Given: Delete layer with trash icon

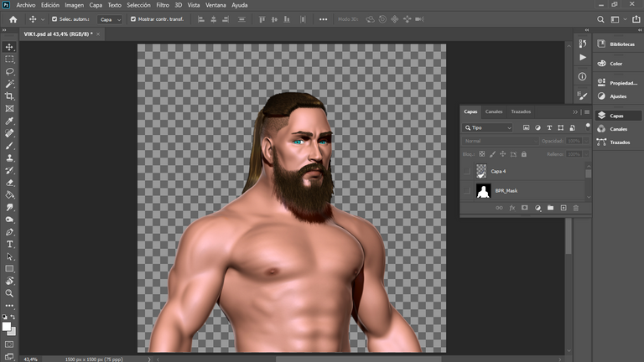Looking at the screenshot, I should point(576,208).
